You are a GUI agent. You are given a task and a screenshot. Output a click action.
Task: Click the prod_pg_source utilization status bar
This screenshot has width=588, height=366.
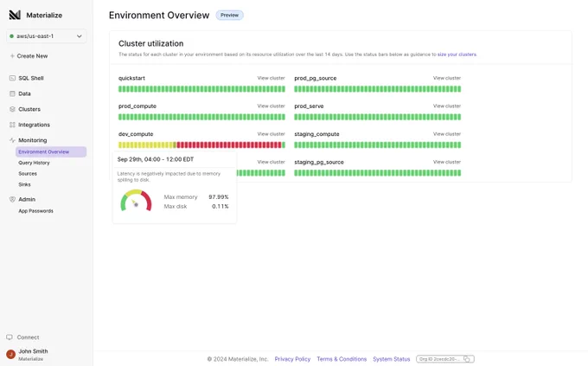click(x=378, y=89)
